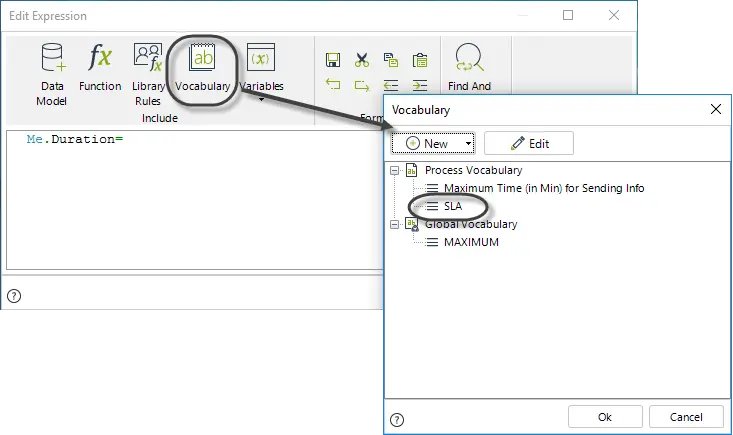Expand the Variables dropdown arrow
This screenshot has width=733, height=435.
pyautogui.click(x=261, y=99)
